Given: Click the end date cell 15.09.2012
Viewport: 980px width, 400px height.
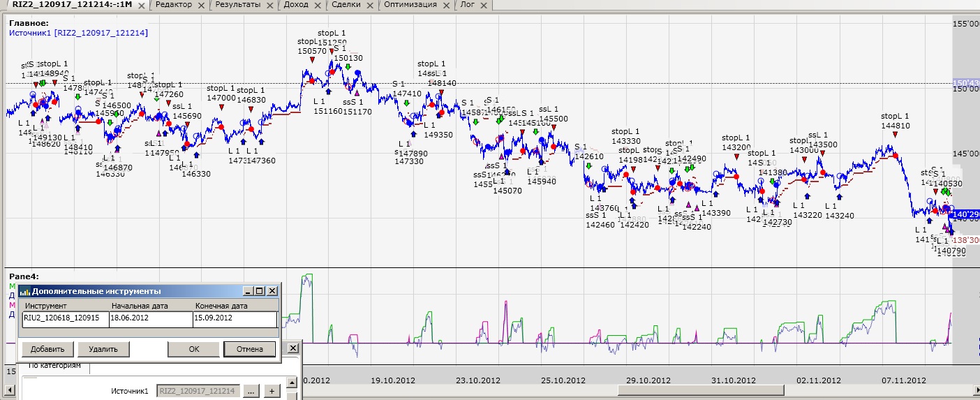Looking at the screenshot, I should coord(234,318).
